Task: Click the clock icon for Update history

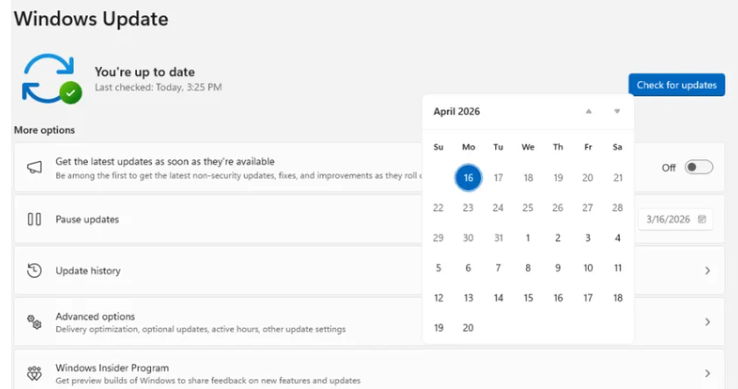Action: pyautogui.click(x=34, y=270)
